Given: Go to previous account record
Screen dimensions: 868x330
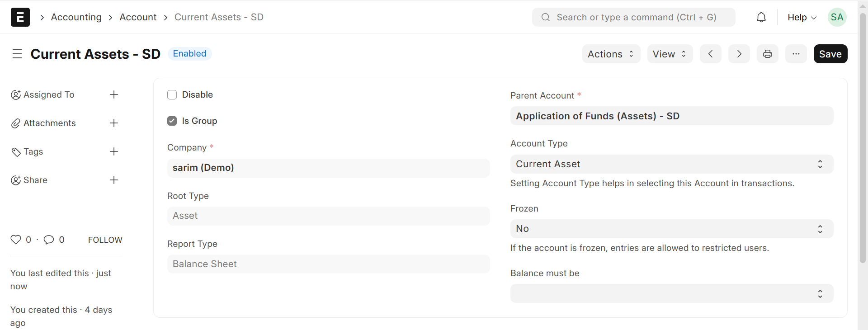Looking at the screenshot, I should [x=710, y=54].
